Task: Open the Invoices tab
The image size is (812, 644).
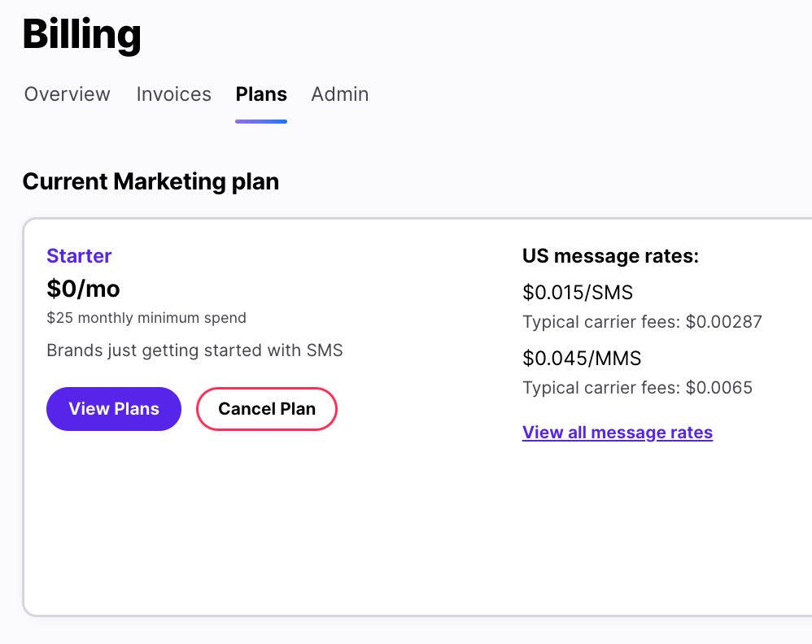Action: coord(173,94)
